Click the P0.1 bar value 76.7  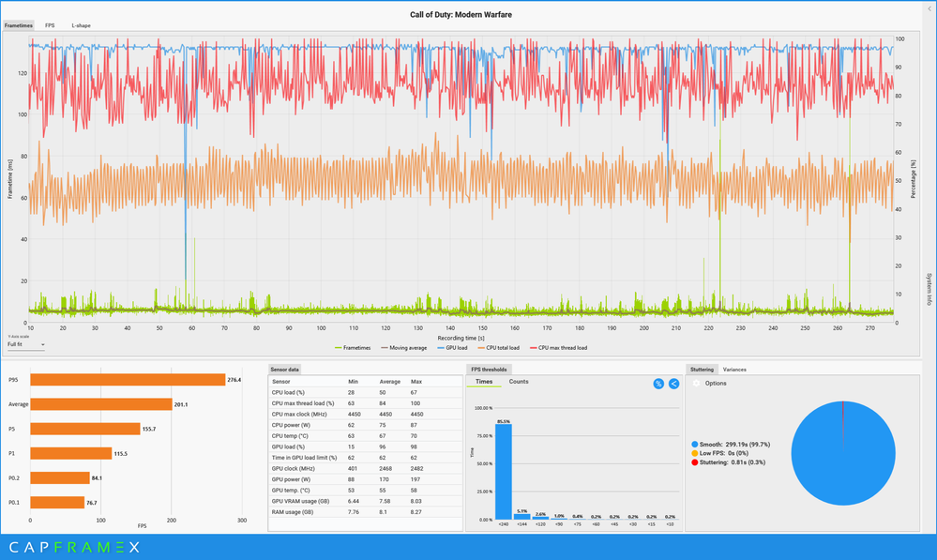pos(91,503)
